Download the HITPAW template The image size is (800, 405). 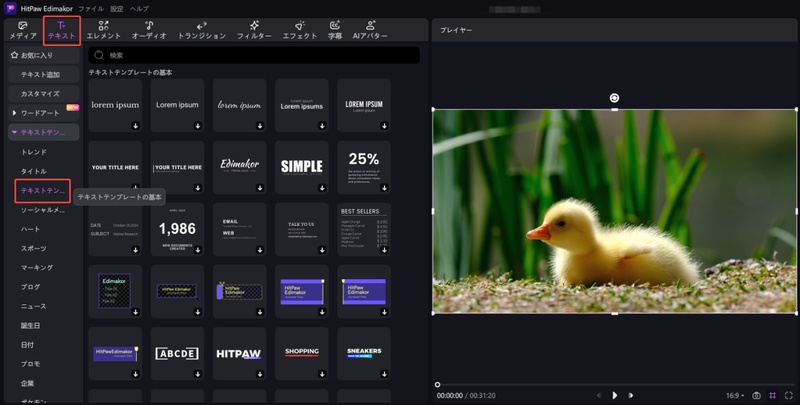tap(260, 374)
